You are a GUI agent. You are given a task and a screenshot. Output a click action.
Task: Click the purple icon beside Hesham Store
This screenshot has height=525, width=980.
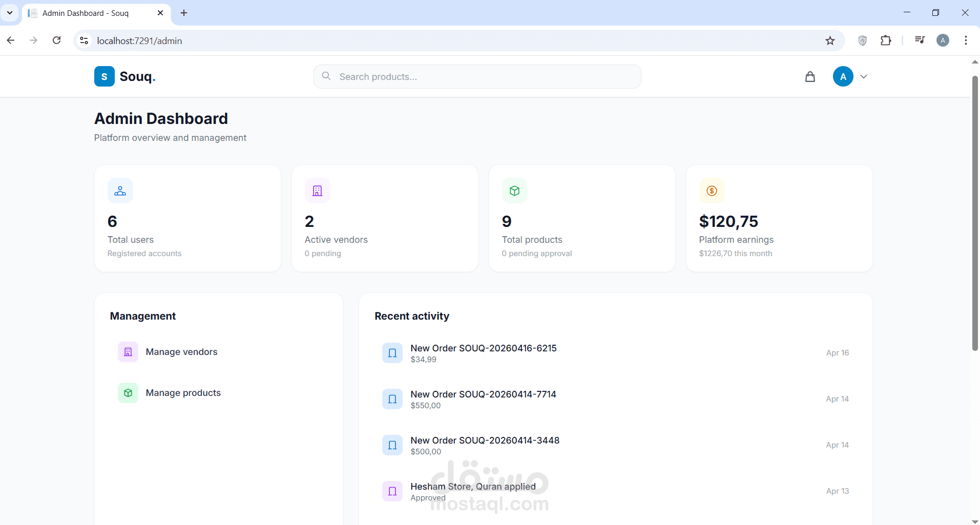click(x=392, y=491)
